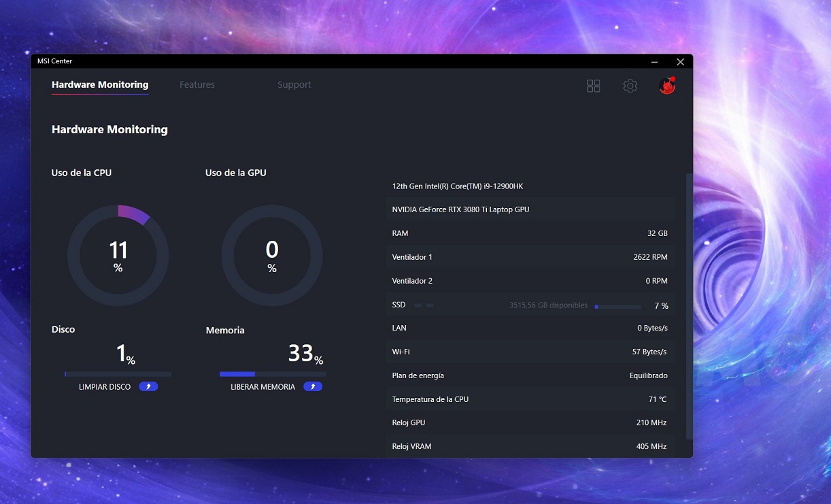This screenshot has width=831, height=504.
Task: Click the Disco usage progress bar
Action: pyautogui.click(x=118, y=374)
